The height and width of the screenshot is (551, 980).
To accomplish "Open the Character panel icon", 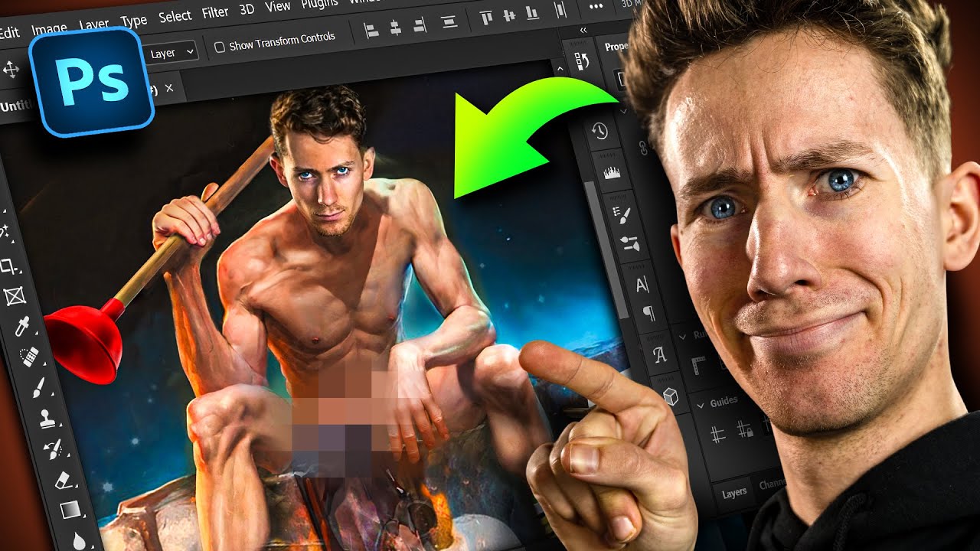I will point(642,285).
